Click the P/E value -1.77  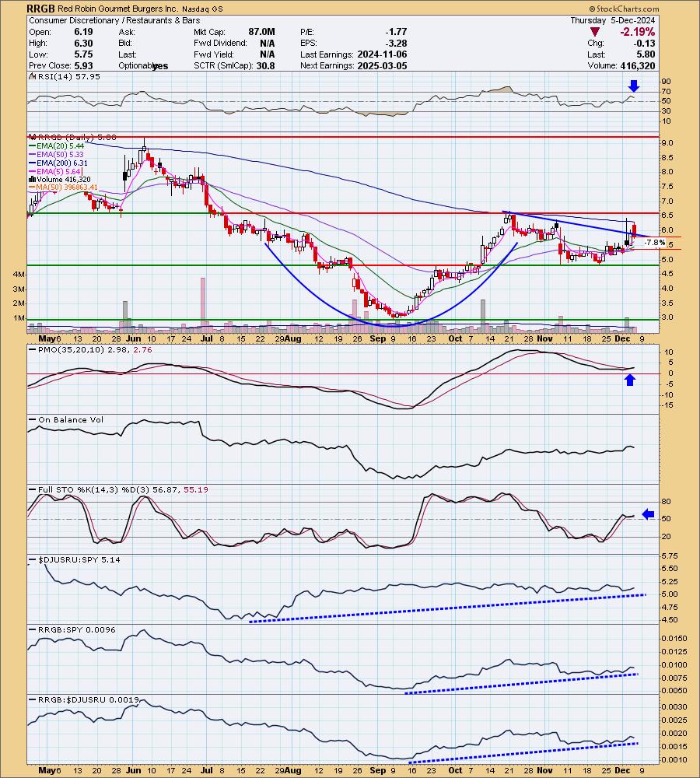coord(396,32)
